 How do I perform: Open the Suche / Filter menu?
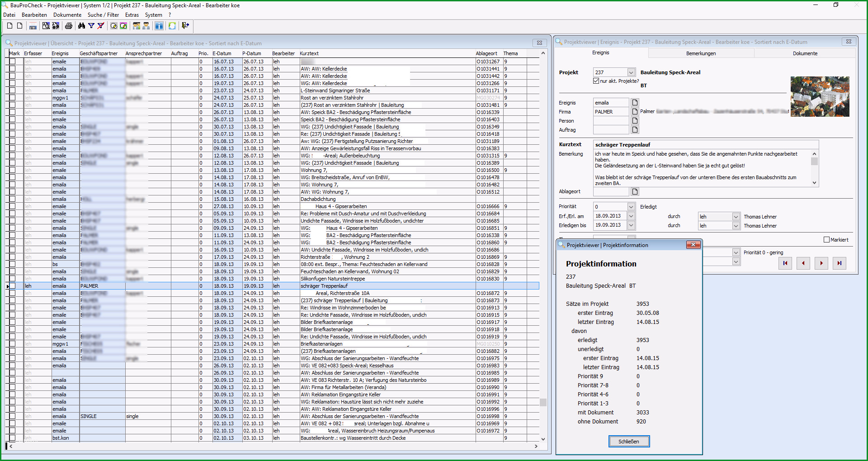point(103,15)
